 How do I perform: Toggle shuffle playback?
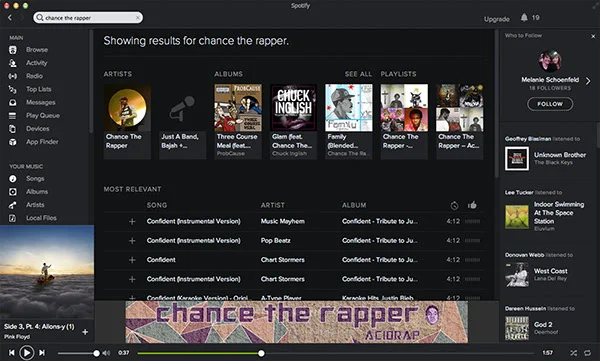[x=573, y=353]
